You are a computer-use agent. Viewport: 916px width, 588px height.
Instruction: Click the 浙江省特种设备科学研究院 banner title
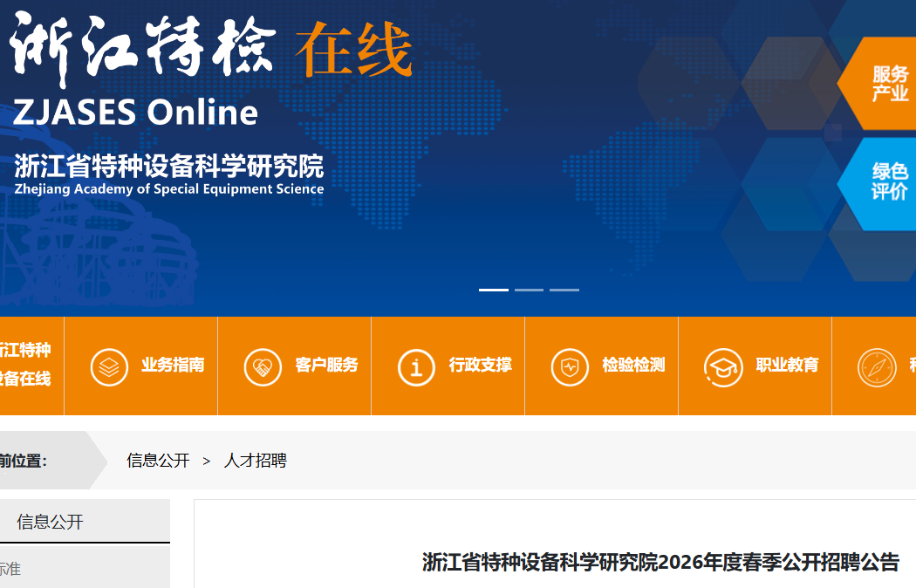tap(169, 167)
